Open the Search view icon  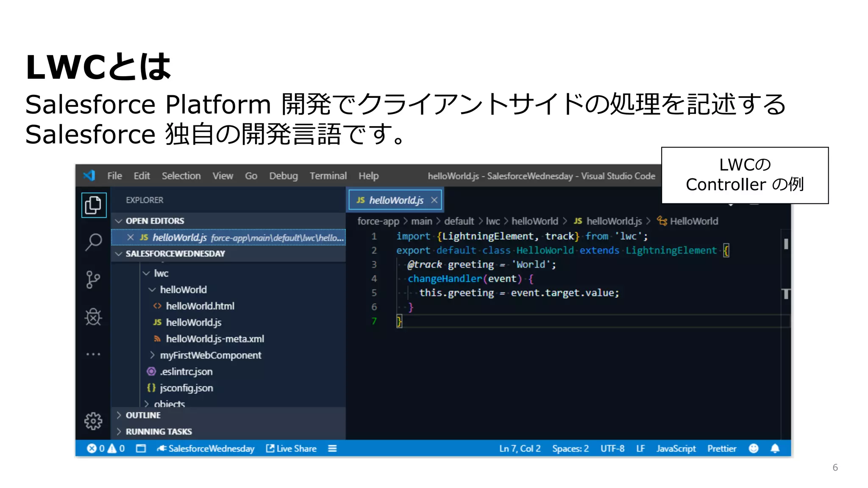point(94,242)
